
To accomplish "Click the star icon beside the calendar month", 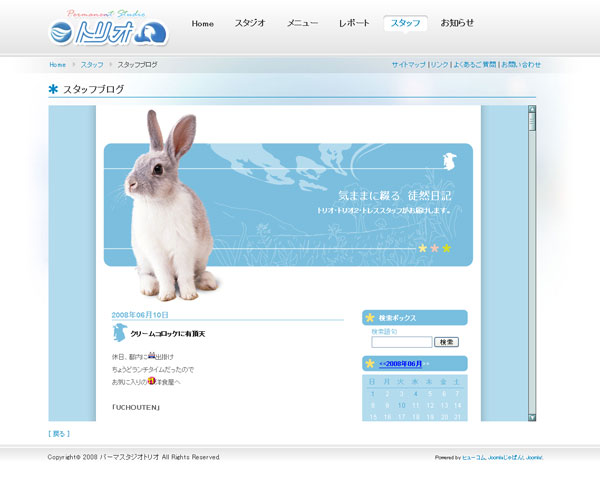I will pyautogui.click(x=370, y=363).
